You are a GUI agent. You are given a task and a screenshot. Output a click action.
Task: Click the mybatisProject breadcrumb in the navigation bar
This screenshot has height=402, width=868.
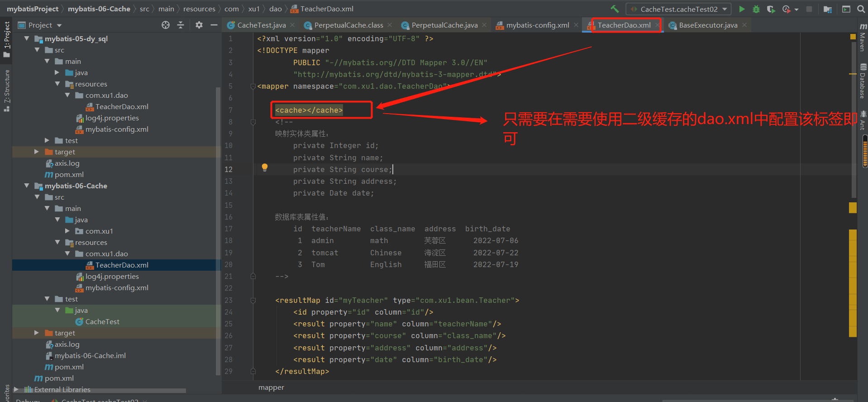coord(33,9)
